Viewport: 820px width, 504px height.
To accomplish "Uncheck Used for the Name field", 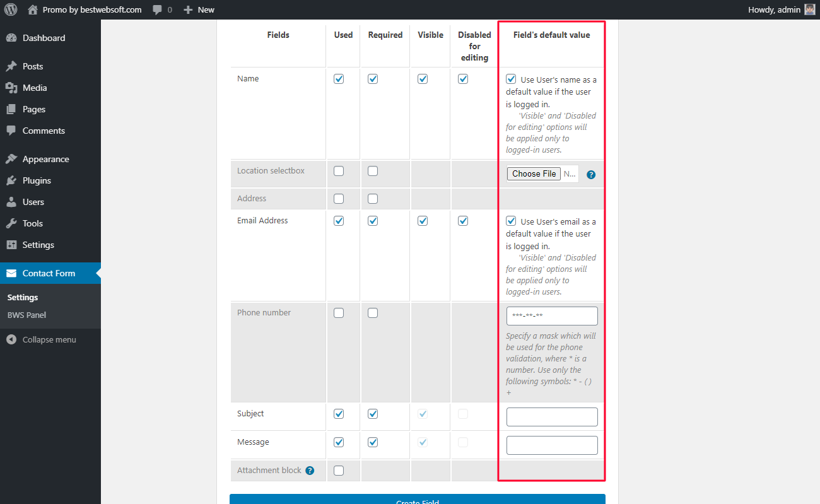I will tap(339, 79).
